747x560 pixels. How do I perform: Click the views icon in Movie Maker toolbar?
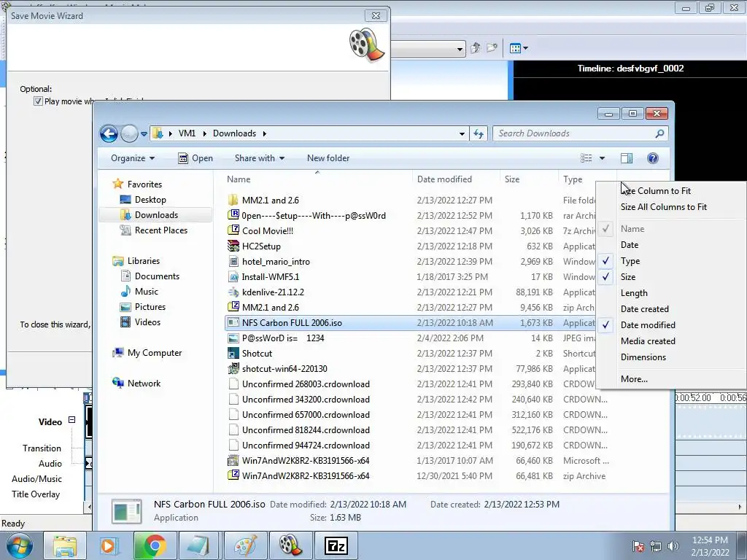[516, 48]
